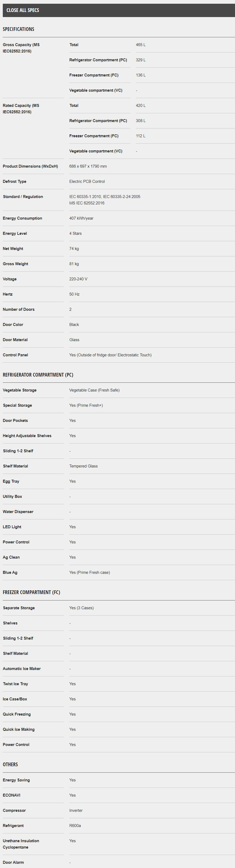Click the SPECIFICATIONS section heading
The width and height of the screenshot is (235, 868).
(x=18, y=29)
